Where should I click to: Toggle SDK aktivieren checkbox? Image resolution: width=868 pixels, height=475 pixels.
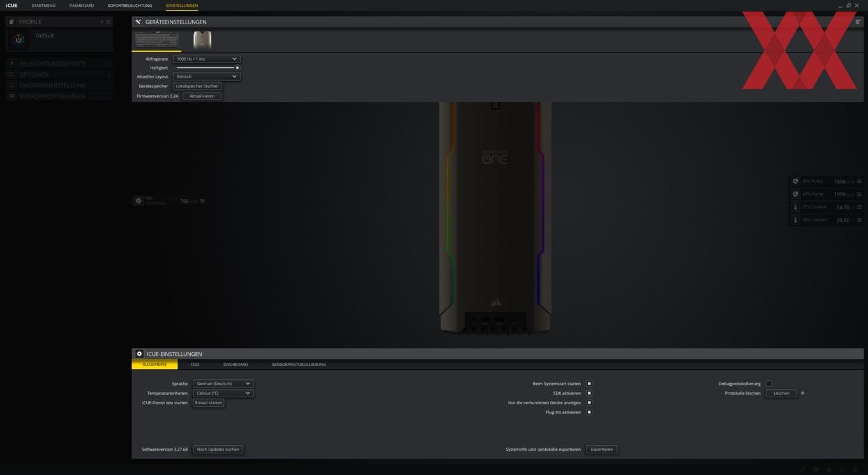[589, 393]
